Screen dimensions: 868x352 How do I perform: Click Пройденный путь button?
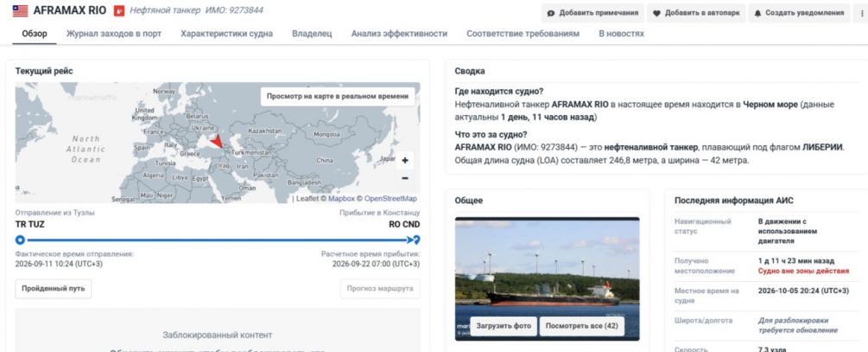(x=54, y=289)
